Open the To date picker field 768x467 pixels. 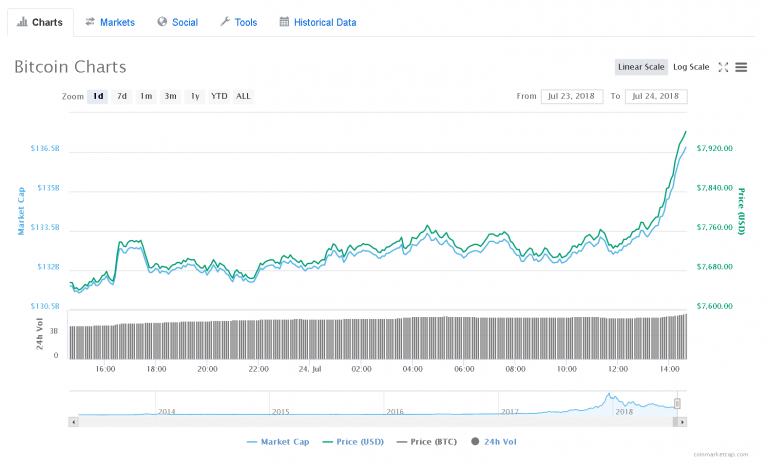655,96
